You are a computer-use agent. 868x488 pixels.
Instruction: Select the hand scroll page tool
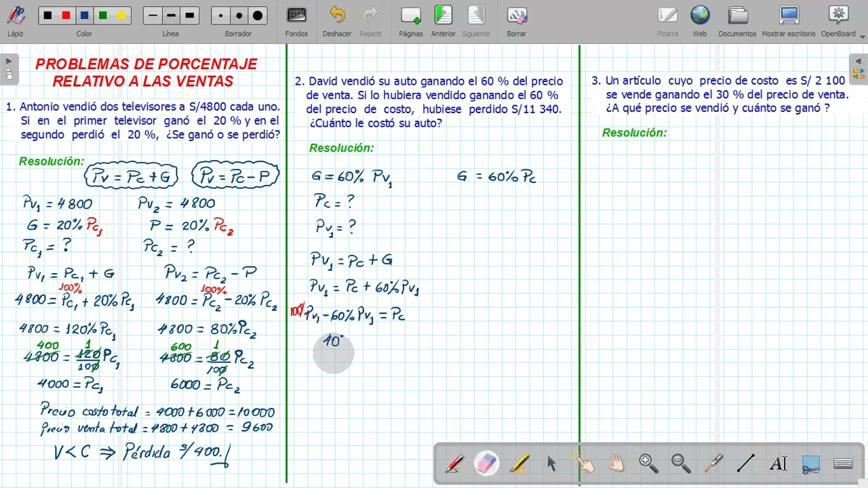[x=616, y=464]
